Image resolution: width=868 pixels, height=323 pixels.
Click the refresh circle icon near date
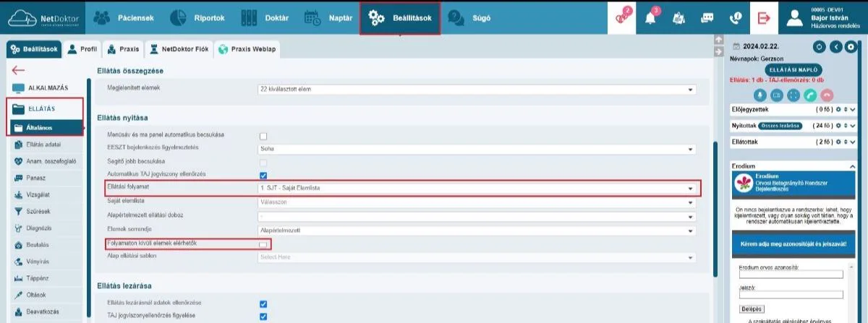[820, 47]
